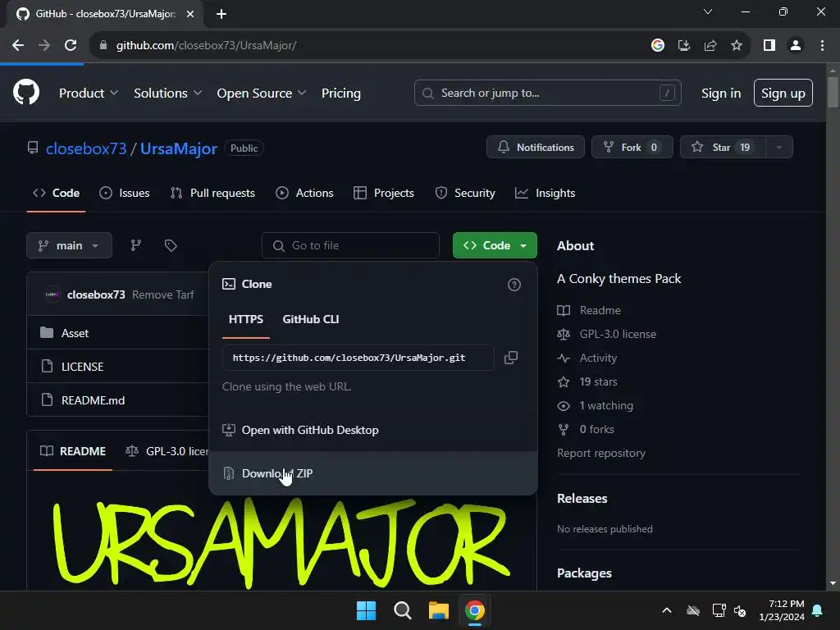Focus the Search or jump to field
This screenshot has height=630, width=840.
coord(547,94)
